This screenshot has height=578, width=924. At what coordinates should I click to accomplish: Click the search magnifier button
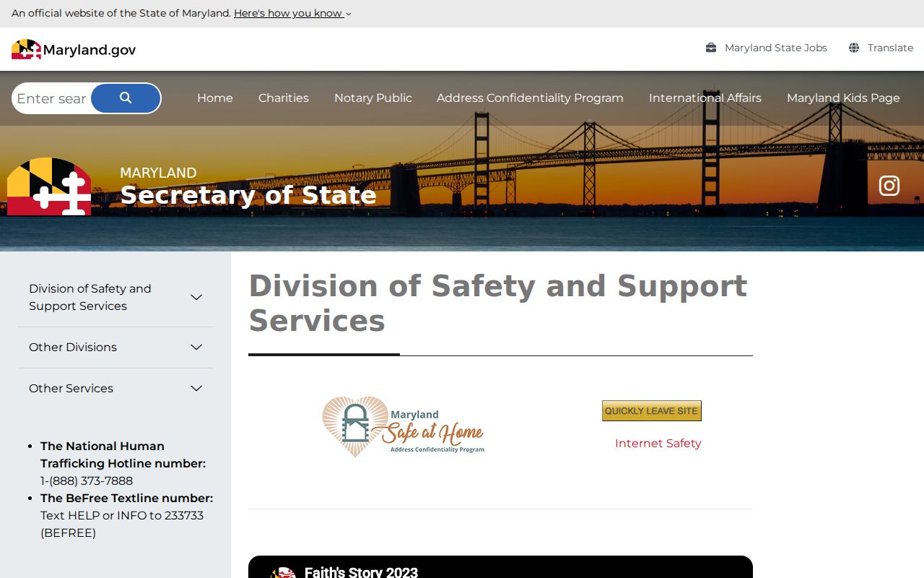126,98
